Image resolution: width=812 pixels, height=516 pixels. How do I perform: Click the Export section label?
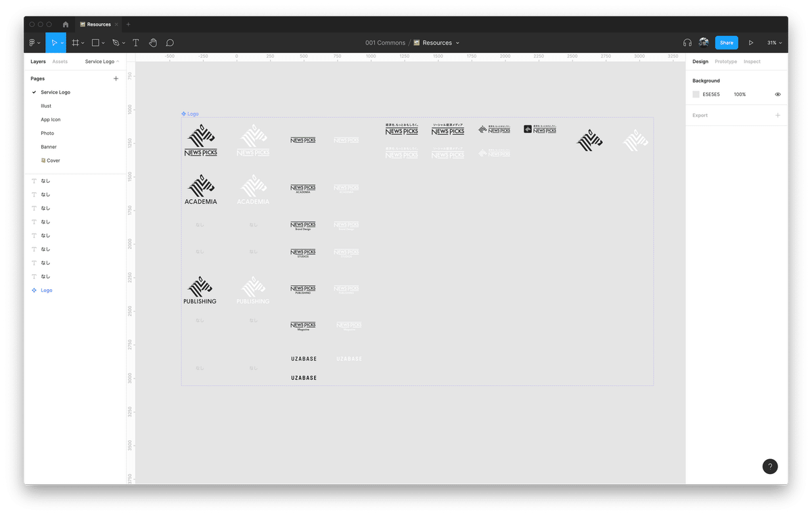tap(700, 115)
